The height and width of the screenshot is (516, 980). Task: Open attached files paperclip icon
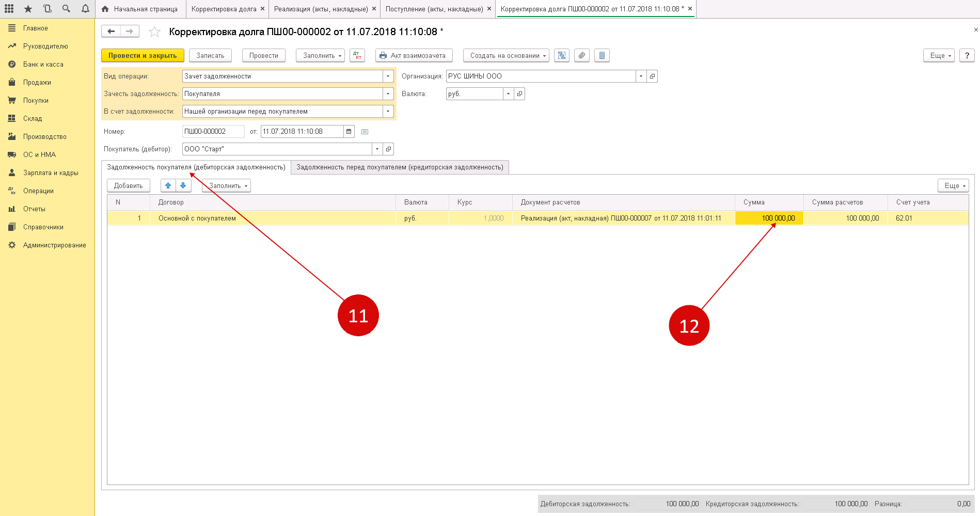[582, 55]
